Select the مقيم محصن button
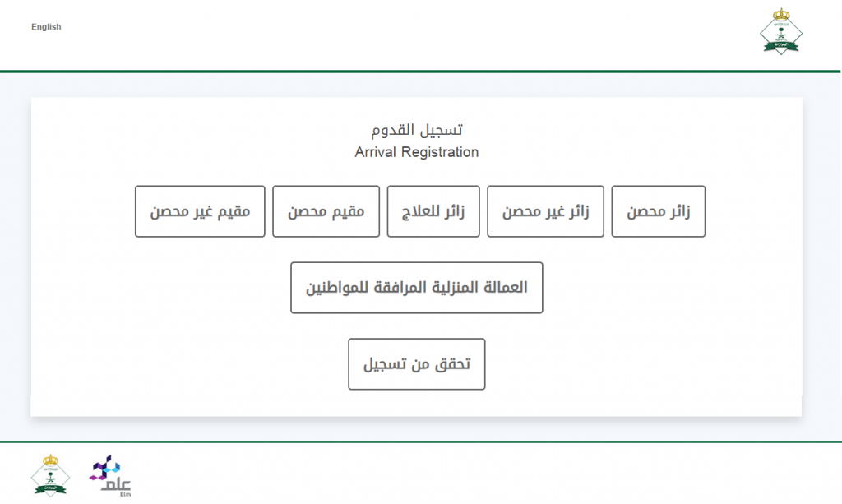This screenshot has width=842, height=504. tap(326, 211)
